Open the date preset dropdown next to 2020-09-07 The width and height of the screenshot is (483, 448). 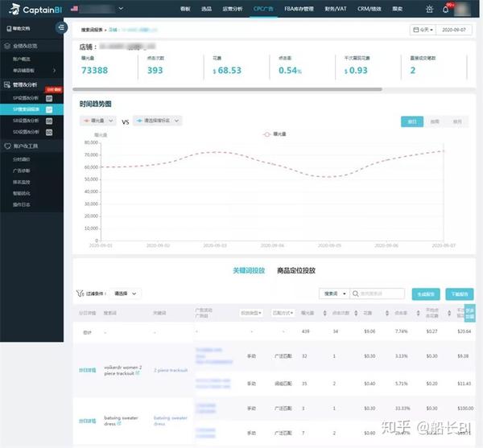423,30
